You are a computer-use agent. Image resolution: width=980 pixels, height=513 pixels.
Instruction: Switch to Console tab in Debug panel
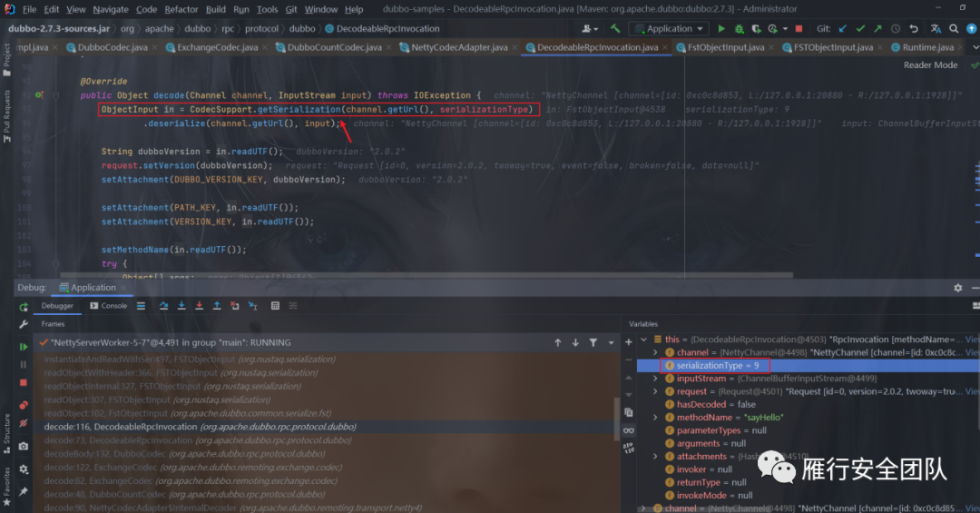tap(108, 306)
